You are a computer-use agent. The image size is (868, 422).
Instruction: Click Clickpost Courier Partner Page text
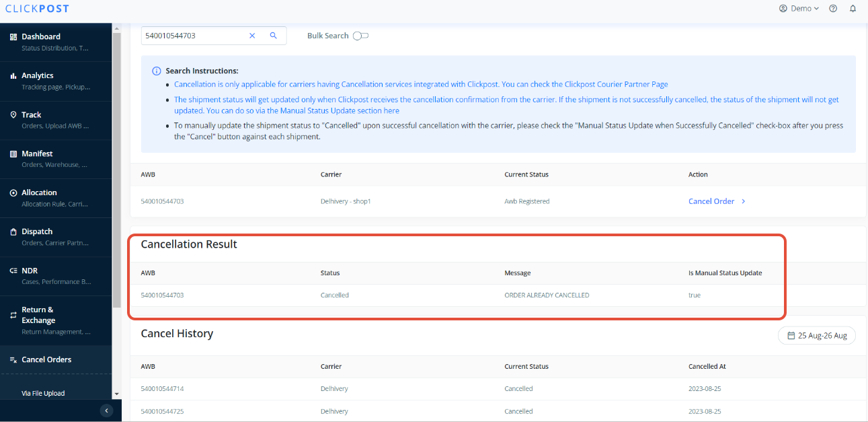pyautogui.click(x=616, y=84)
